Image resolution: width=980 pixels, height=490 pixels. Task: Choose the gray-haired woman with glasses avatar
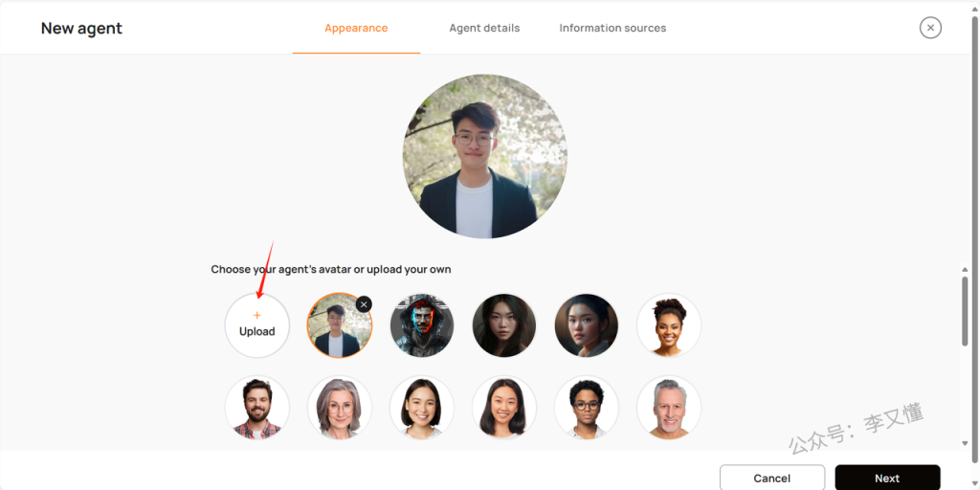coord(340,407)
